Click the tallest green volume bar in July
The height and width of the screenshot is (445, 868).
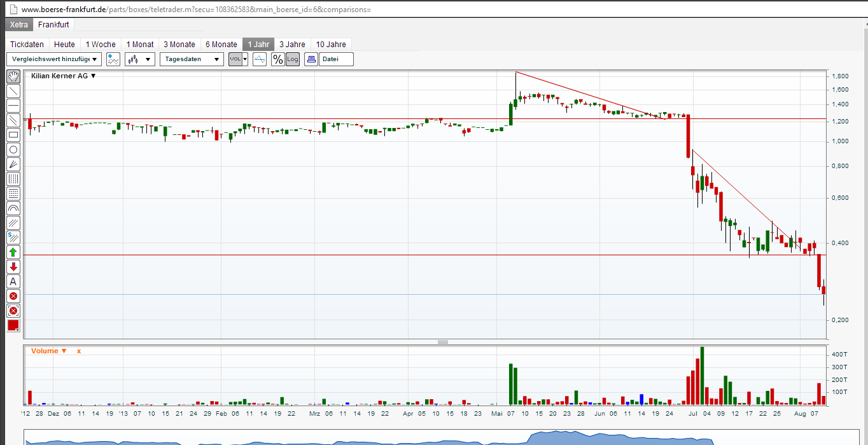(x=702, y=376)
